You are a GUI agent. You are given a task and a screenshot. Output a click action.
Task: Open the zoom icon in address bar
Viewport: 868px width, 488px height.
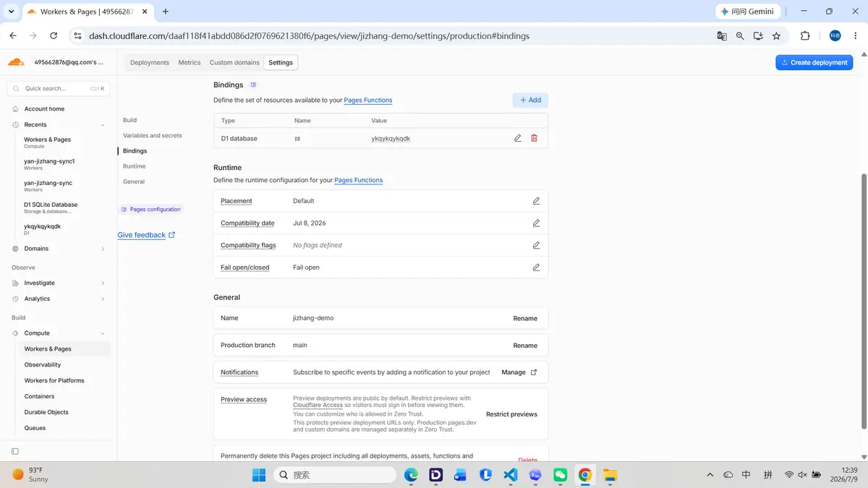click(740, 35)
